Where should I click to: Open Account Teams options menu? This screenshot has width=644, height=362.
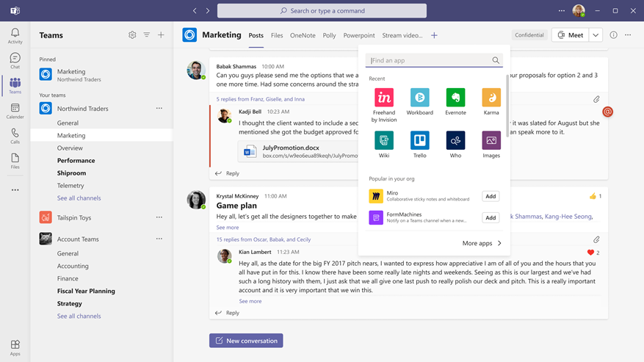pyautogui.click(x=159, y=239)
